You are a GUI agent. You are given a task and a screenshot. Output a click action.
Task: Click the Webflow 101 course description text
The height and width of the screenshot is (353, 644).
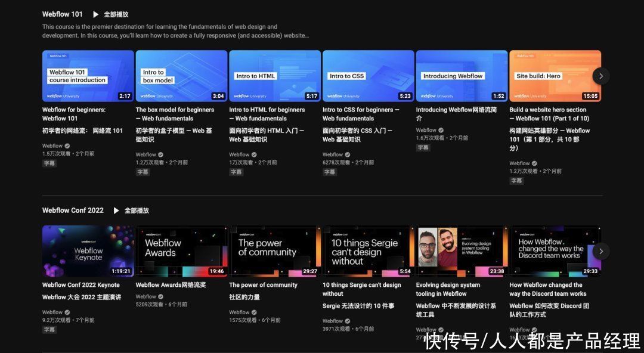175,31
